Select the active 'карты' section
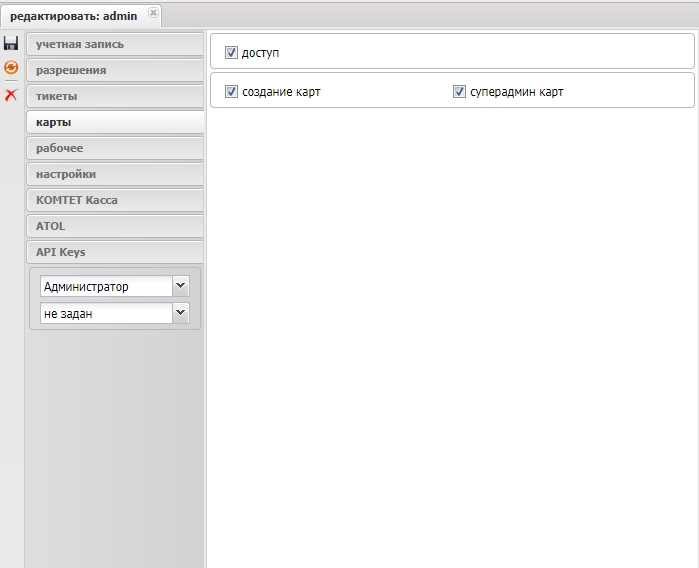Viewport: 699px width, 568px height. click(x=115, y=122)
